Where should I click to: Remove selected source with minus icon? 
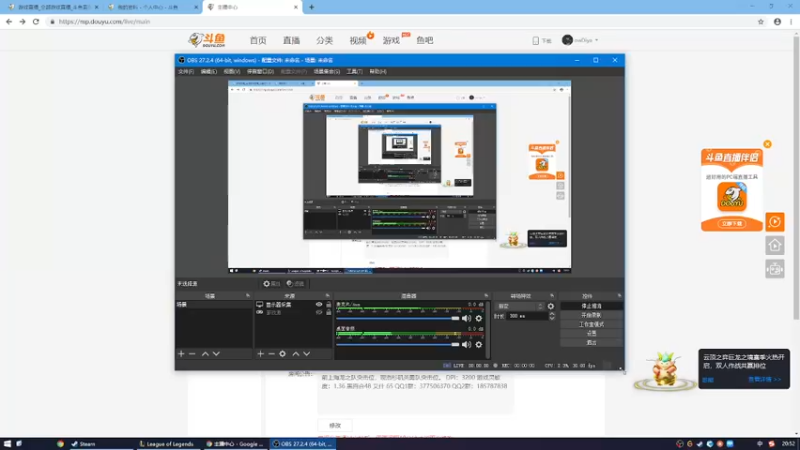(x=271, y=354)
